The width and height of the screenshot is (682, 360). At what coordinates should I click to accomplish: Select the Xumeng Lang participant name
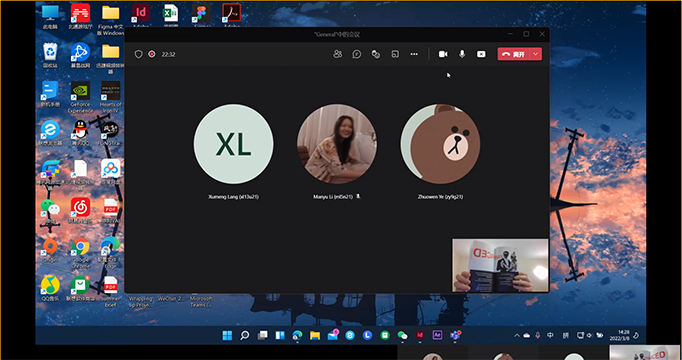click(234, 197)
